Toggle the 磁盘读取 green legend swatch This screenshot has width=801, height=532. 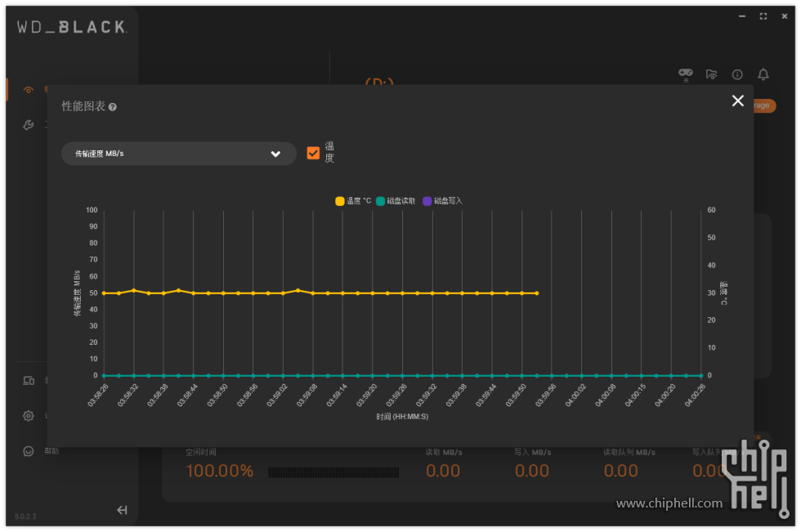(381, 201)
